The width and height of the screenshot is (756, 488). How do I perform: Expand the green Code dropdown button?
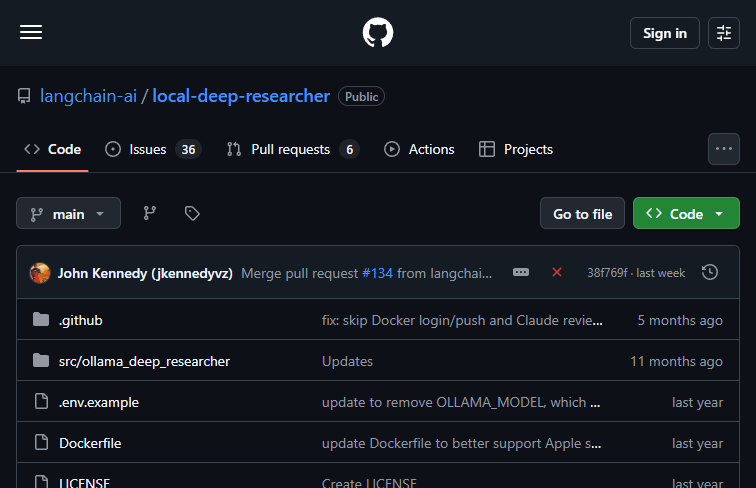tap(686, 213)
